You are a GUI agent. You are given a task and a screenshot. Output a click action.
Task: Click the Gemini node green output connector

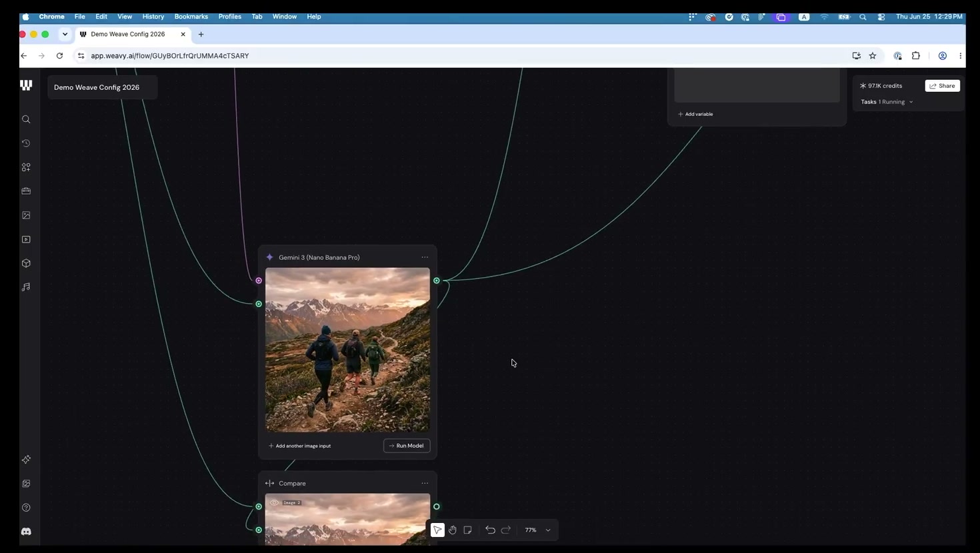point(437,280)
